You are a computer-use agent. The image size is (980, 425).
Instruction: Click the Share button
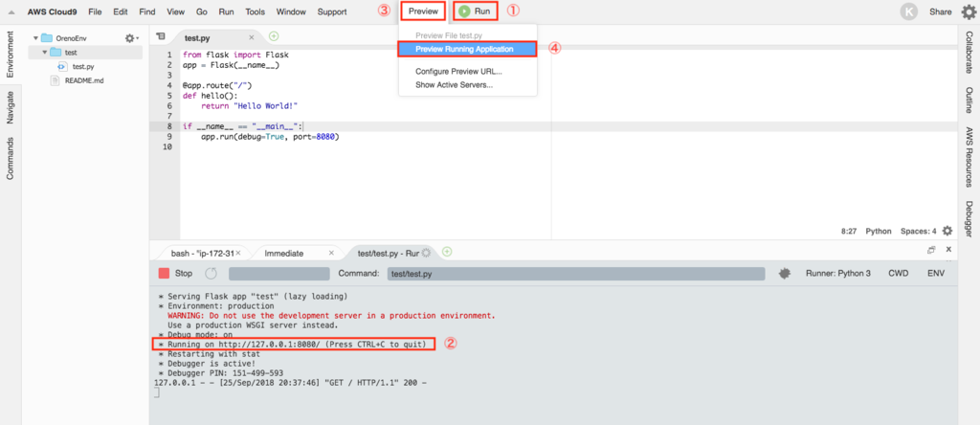pos(941,11)
